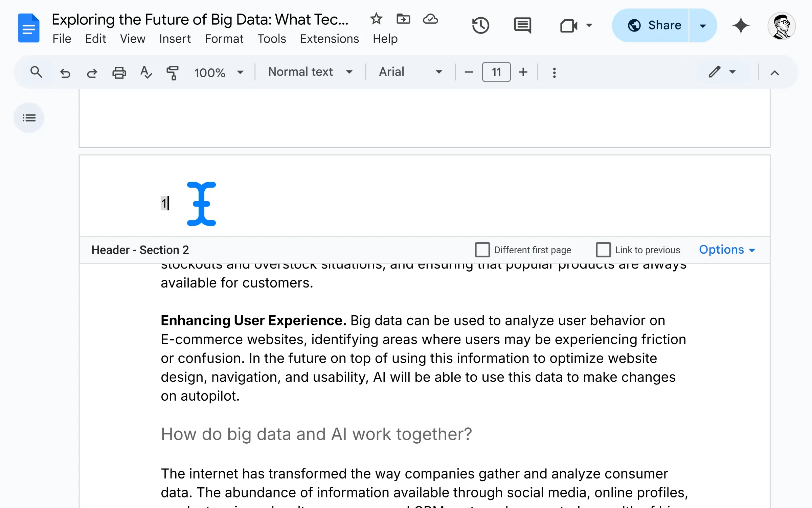The image size is (812, 508).
Task: Run spelling and grammar check
Action: [146, 72]
